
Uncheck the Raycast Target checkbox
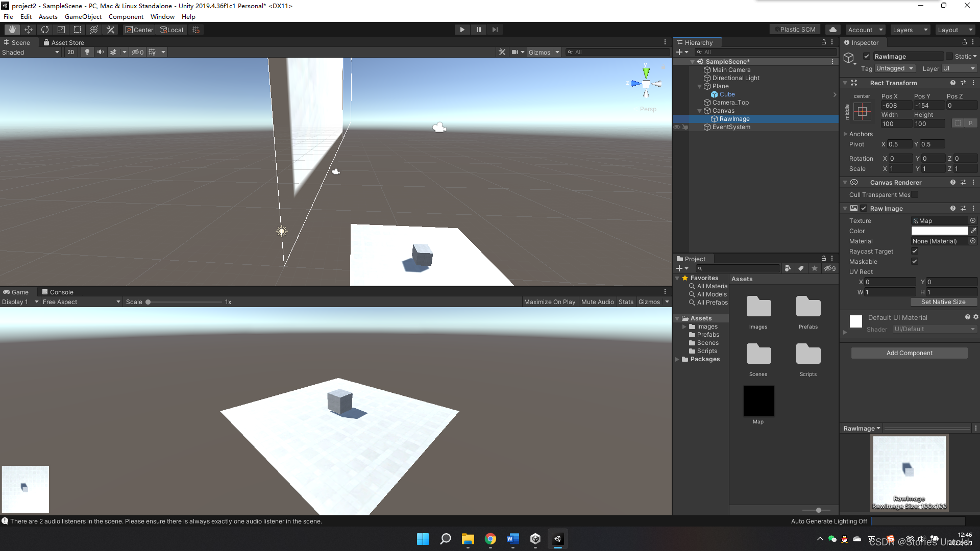(915, 251)
